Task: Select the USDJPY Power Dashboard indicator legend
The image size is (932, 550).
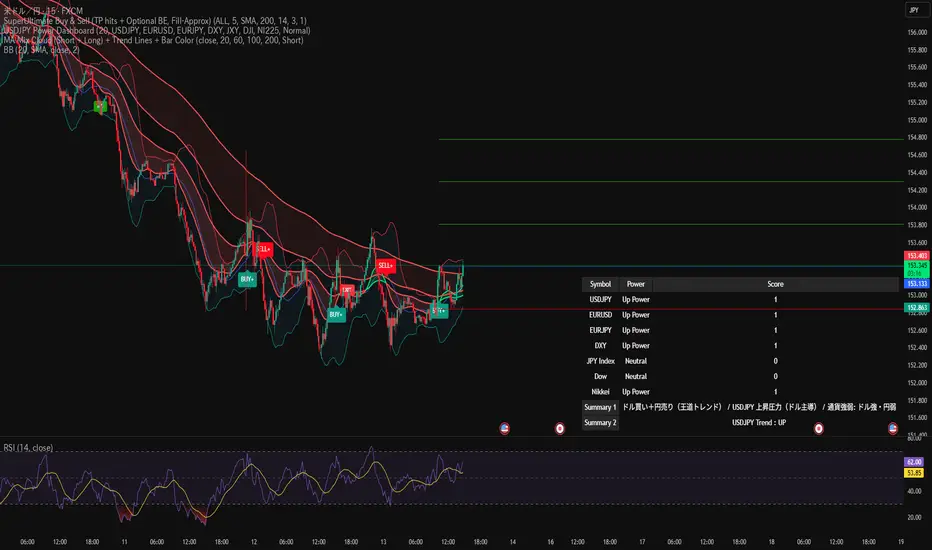Action: (x=157, y=30)
